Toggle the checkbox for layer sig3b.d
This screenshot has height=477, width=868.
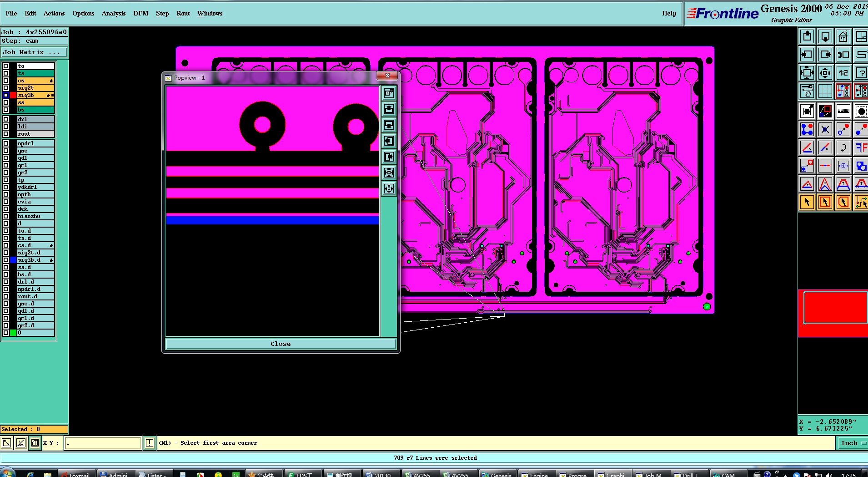tap(6, 260)
